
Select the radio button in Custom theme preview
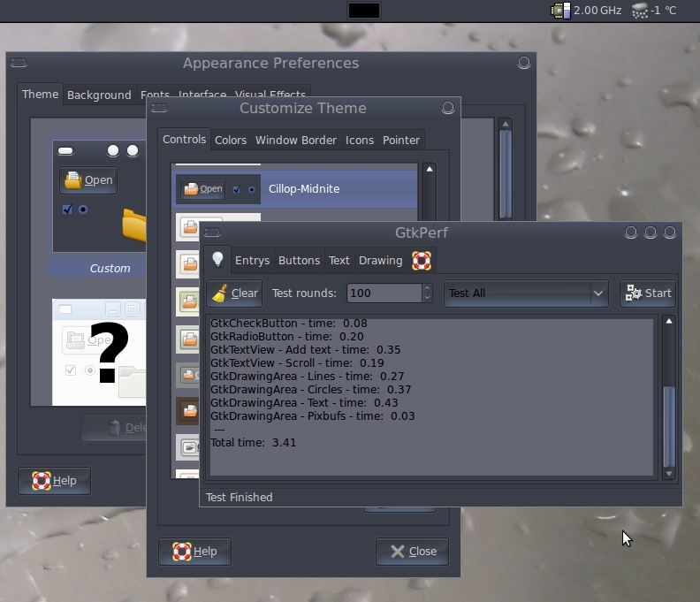(83, 210)
